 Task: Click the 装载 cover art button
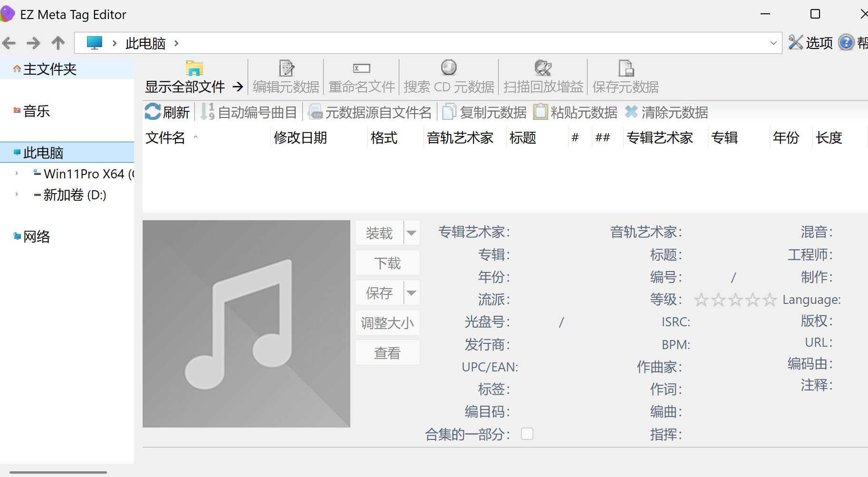tap(379, 233)
